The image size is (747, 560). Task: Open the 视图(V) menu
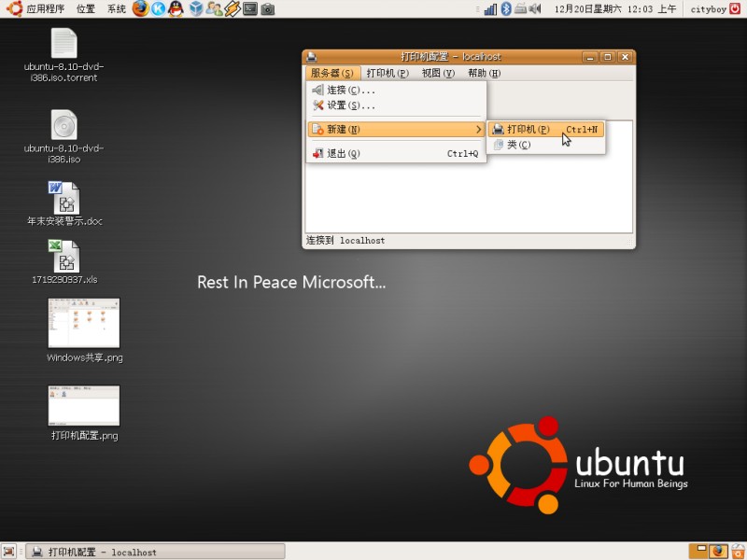[x=438, y=73]
